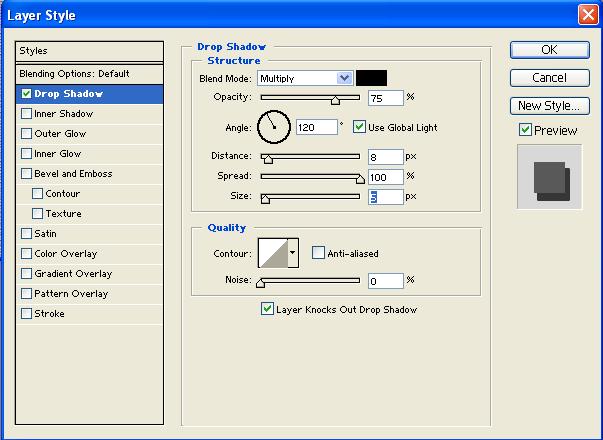Open the Blend Mode Multiply dropdown
Viewport: 603px width, 440px height.
305,78
